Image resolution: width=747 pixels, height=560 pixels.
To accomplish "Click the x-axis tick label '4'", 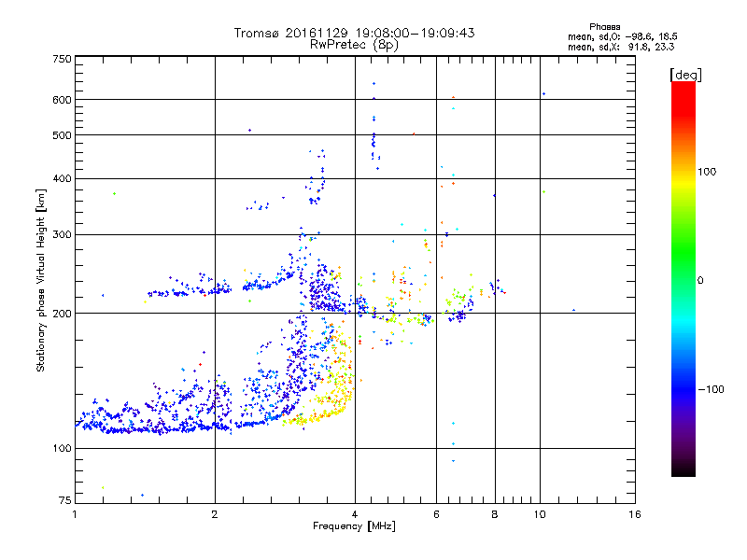I will click(x=355, y=514).
